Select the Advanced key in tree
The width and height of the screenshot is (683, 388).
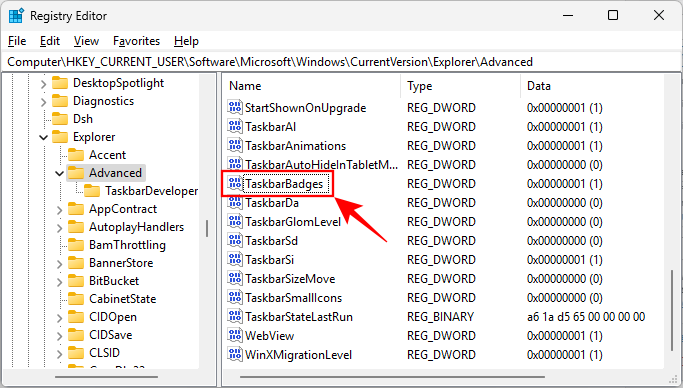tap(115, 173)
